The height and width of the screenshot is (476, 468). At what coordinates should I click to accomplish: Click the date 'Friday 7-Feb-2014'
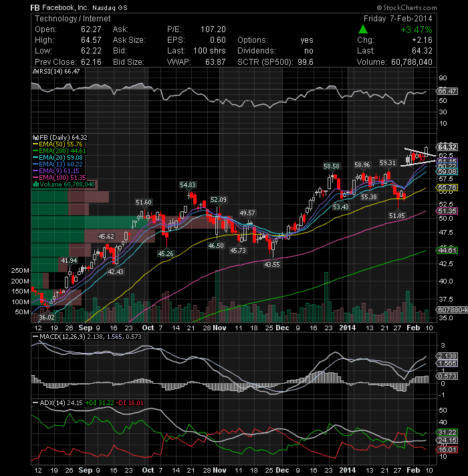(x=398, y=19)
